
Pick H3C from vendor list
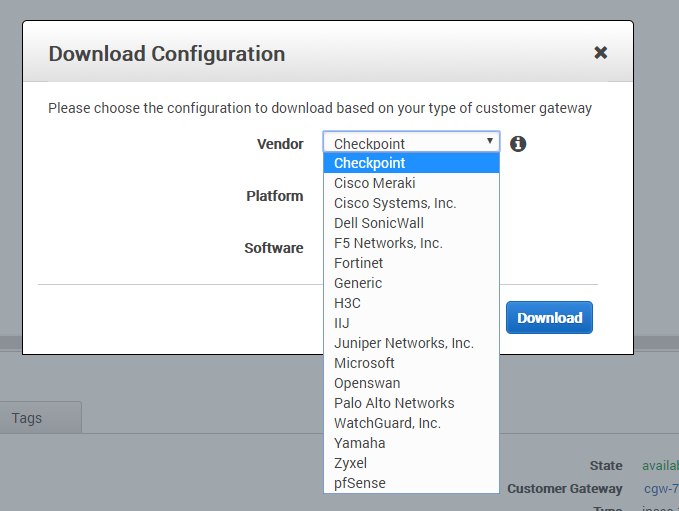[x=411, y=303]
